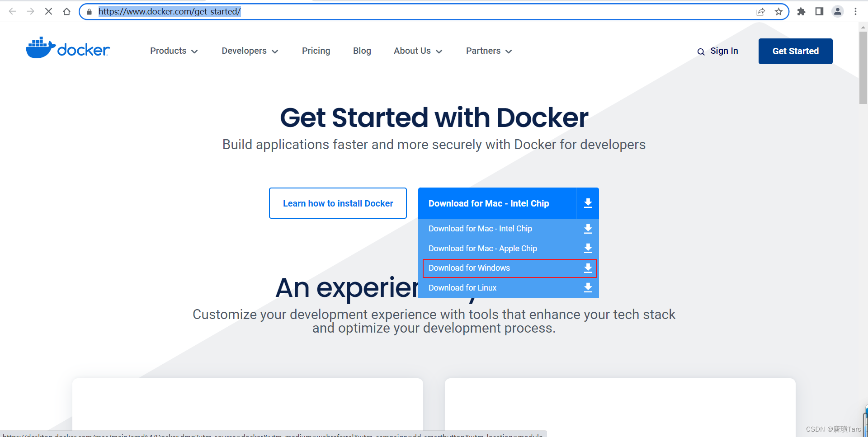Expand the Developers menu
The image size is (868, 437).
[x=250, y=51]
